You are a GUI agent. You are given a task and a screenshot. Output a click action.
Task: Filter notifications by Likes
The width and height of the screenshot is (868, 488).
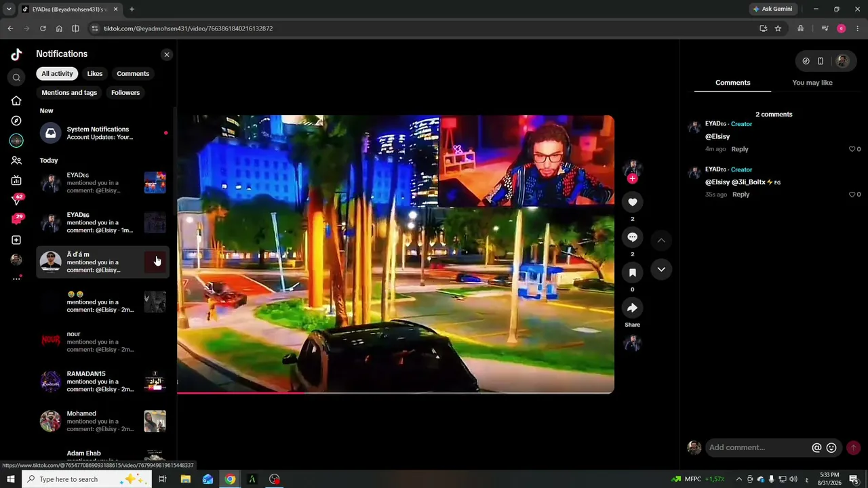coord(95,74)
